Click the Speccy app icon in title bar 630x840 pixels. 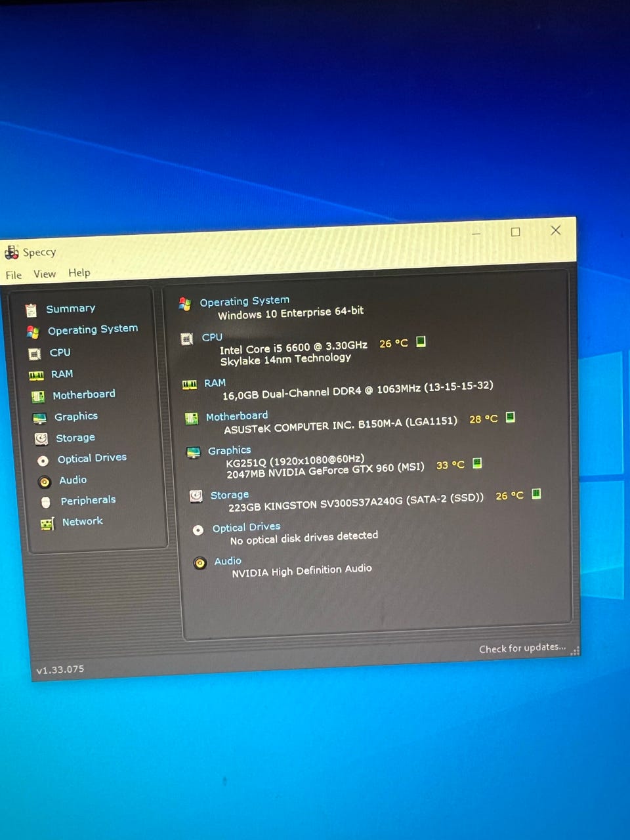[12, 253]
